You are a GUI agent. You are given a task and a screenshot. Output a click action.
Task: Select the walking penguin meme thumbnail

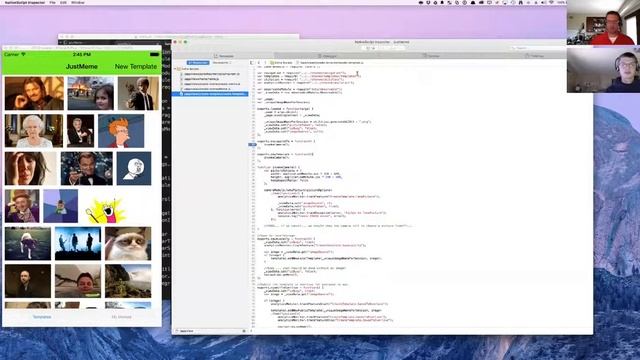pos(28,244)
